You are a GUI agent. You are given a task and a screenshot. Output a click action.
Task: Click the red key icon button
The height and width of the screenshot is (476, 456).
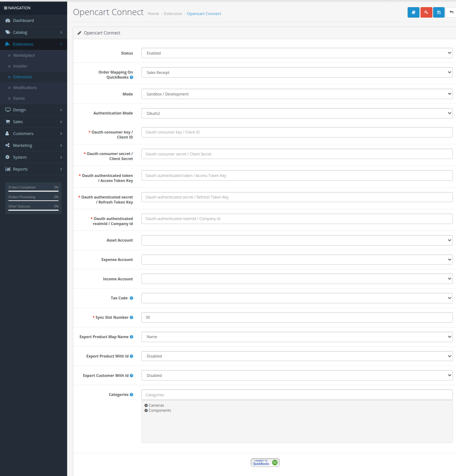pos(426,12)
